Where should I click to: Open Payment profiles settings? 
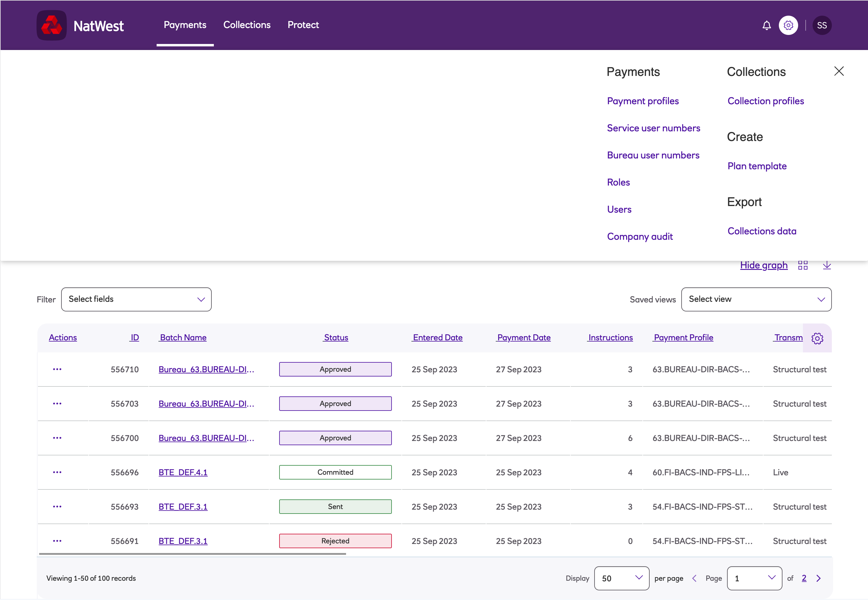[643, 101]
